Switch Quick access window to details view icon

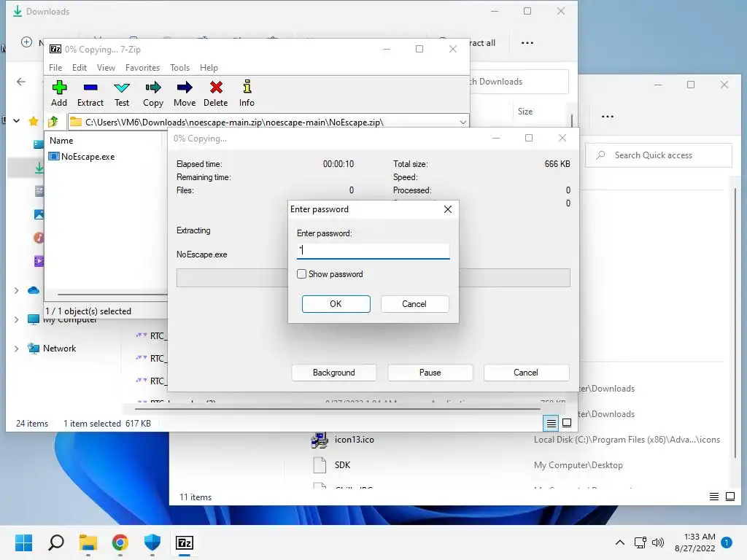(713, 497)
